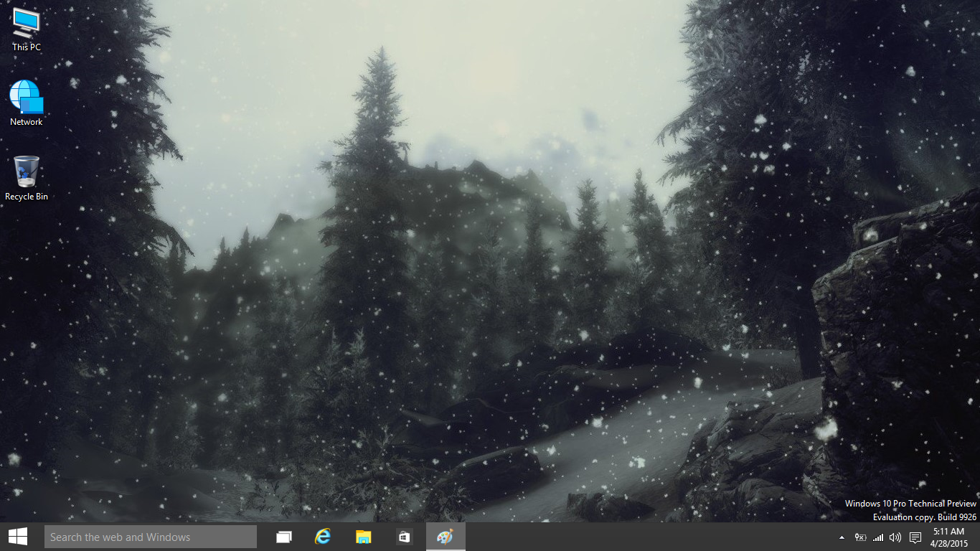
Task: Click the This PC label text
Action: [27, 47]
